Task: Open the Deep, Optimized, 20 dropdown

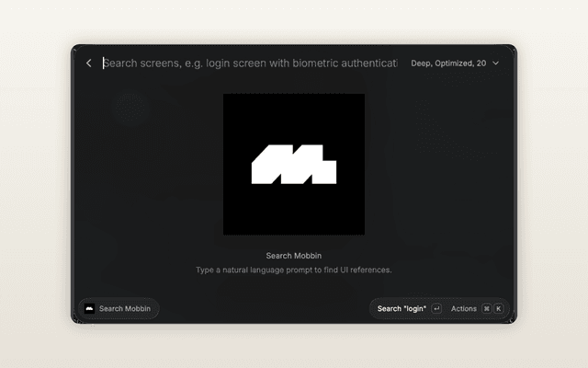Action: 455,63
